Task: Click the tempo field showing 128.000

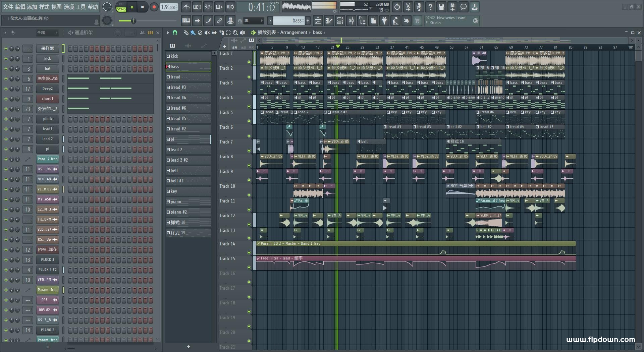Action: point(169,7)
